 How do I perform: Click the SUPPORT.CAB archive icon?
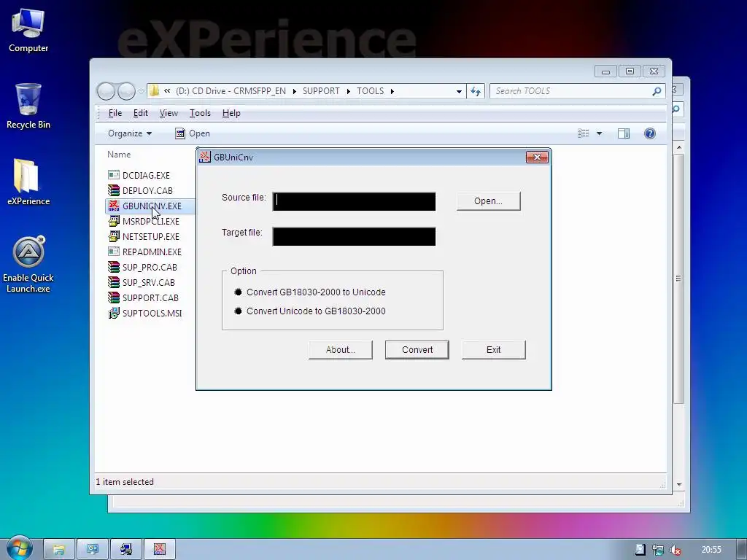click(113, 297)
